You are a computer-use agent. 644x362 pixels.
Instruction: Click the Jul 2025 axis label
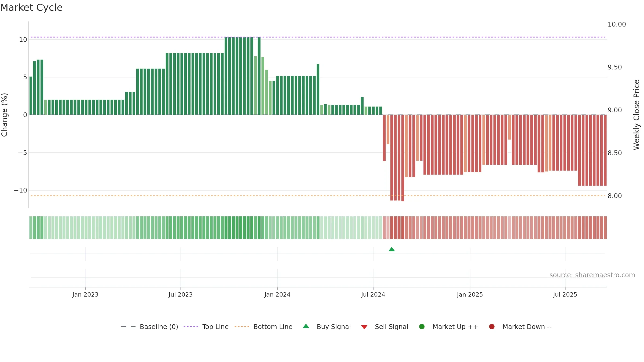(565, 295)
